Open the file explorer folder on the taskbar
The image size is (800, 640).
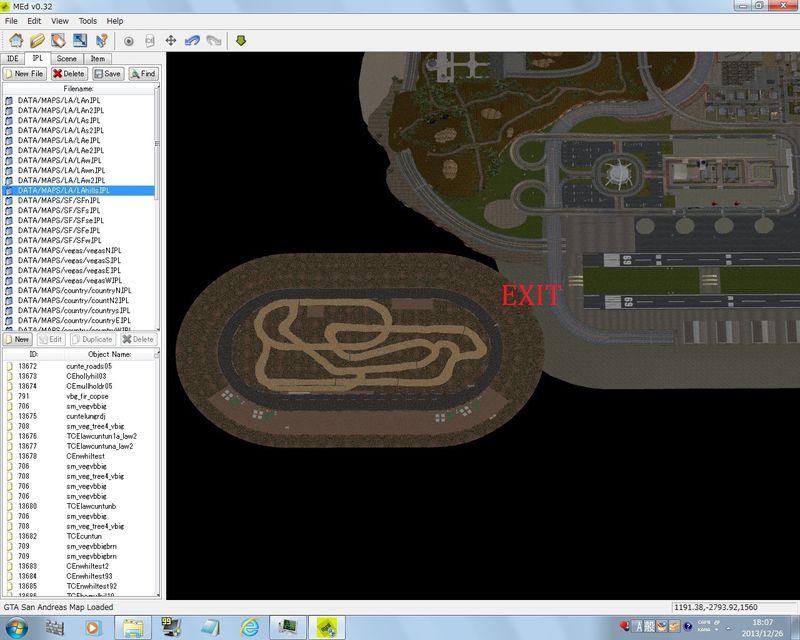[133, 627]
